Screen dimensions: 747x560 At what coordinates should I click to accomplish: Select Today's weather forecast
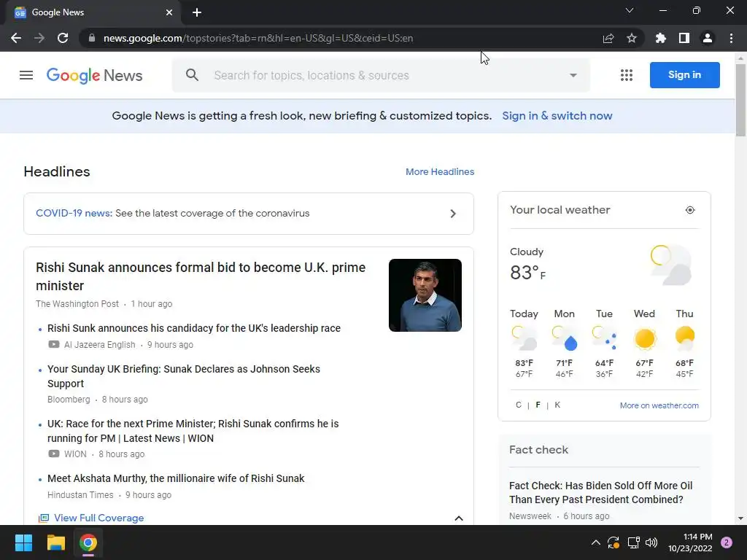pyautogui.click(x=524, y=344)
